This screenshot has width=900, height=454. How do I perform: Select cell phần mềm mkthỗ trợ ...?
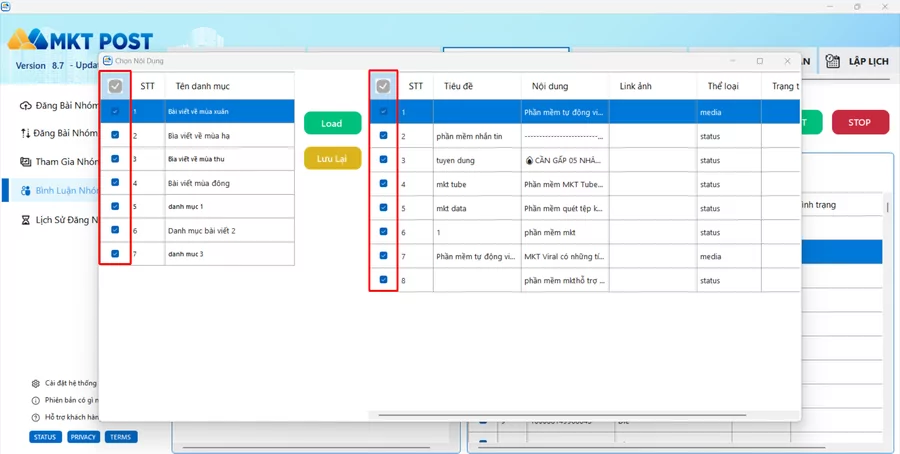[x=565, y=280]
